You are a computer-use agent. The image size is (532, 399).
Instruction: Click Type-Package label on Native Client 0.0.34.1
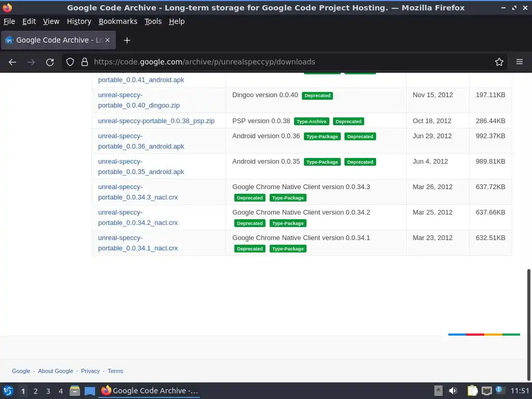click(x=288, y=249)
